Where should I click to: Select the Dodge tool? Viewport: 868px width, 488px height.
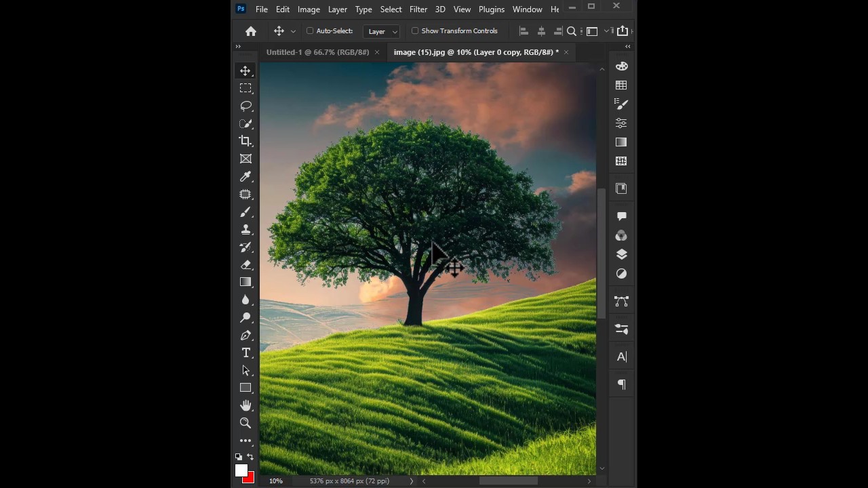(x=245, y=317)
